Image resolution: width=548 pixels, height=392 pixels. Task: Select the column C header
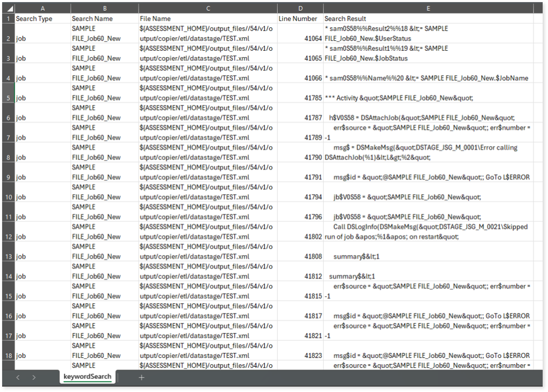point(207,9)
